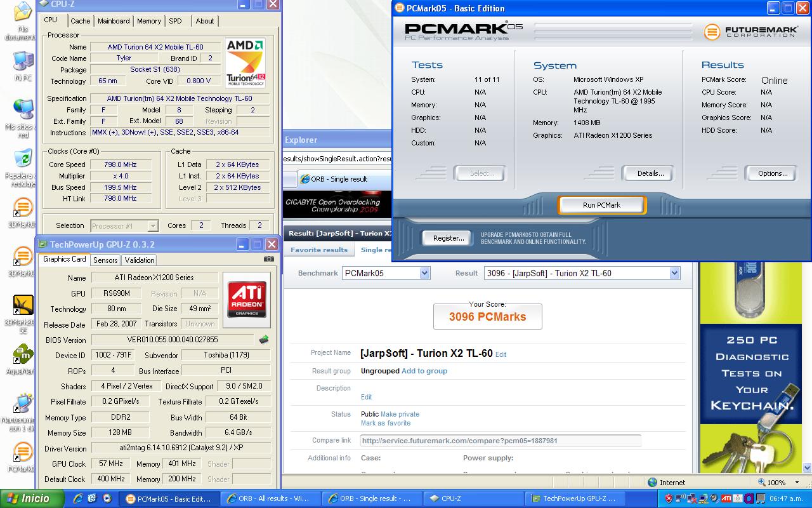Click the GPU-Z BIOS Version field

pyautogui.click(x=173, y=340)
